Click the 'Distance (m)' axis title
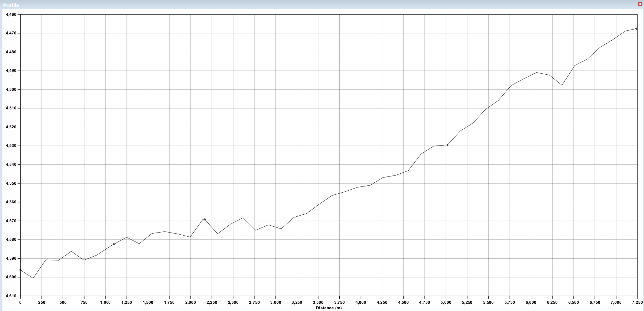Screen dimensions: 644x311 pyautogui.click(x=329, y=308)
